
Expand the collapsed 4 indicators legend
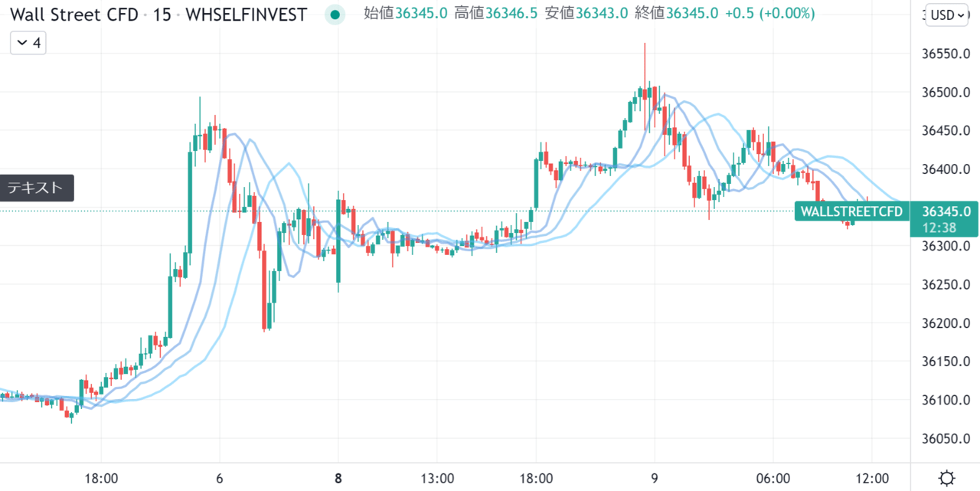28,44
